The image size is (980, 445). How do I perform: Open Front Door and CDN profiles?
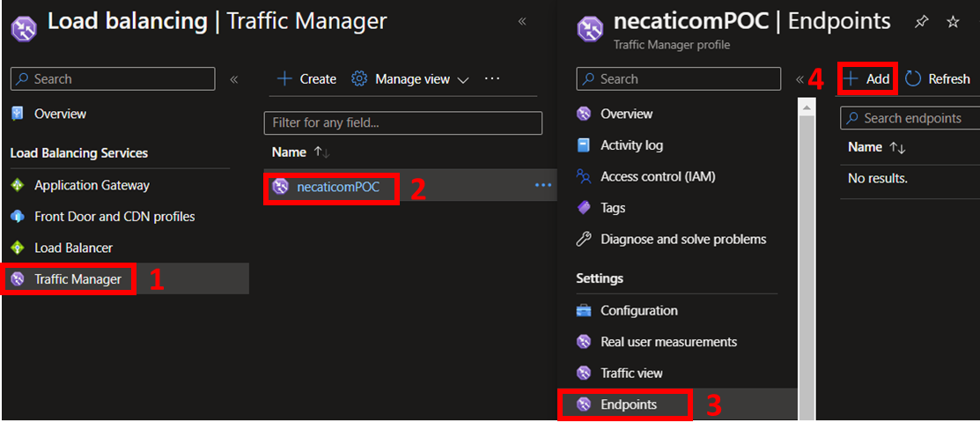pos(114,217)
